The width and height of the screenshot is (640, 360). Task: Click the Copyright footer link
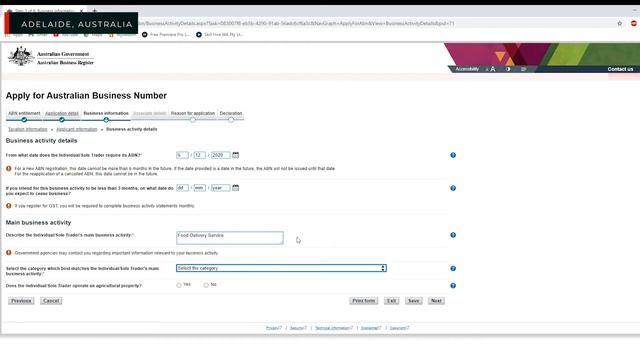pos(399,328)
